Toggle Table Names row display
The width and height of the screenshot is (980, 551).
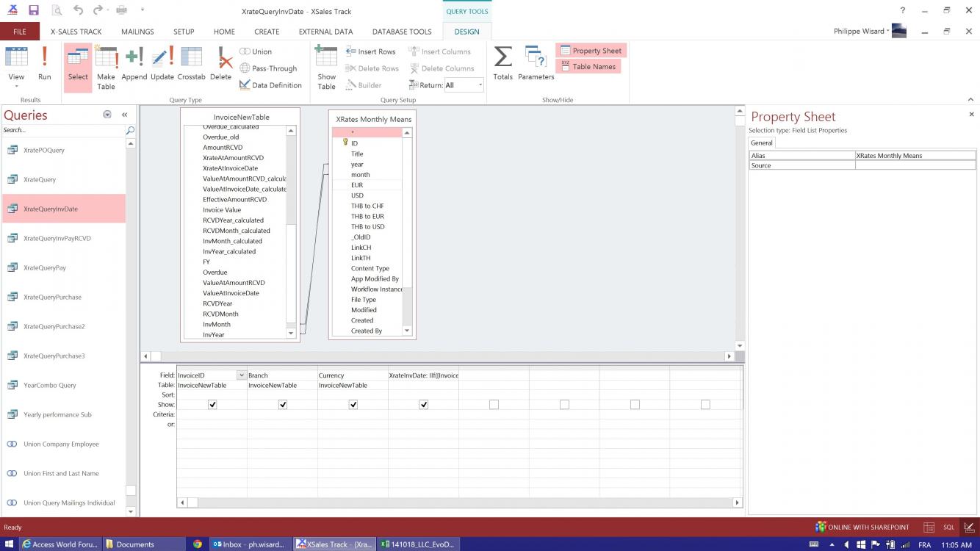tap(588, 66)
